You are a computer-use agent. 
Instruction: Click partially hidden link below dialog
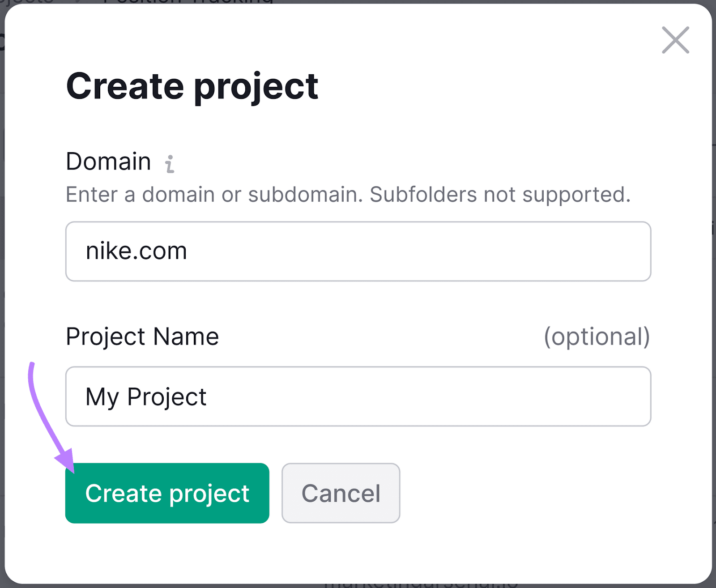(x=421, y=585)
